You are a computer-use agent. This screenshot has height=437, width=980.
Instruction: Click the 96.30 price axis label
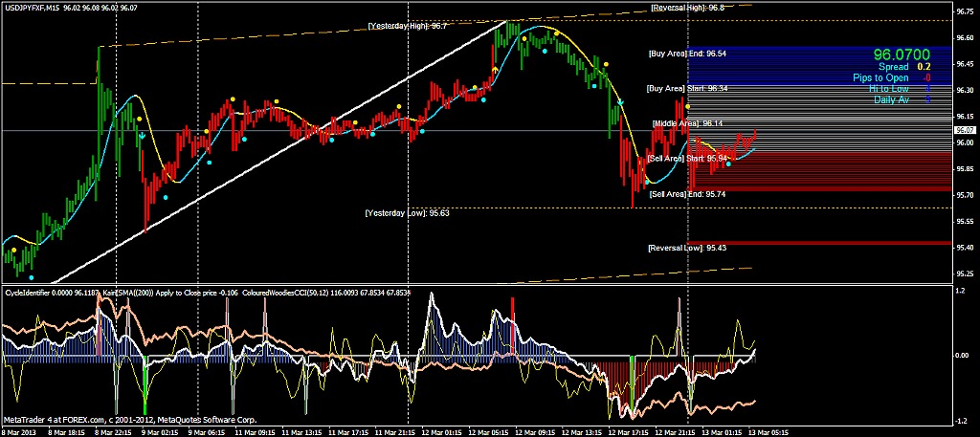(x=965, y=90)
